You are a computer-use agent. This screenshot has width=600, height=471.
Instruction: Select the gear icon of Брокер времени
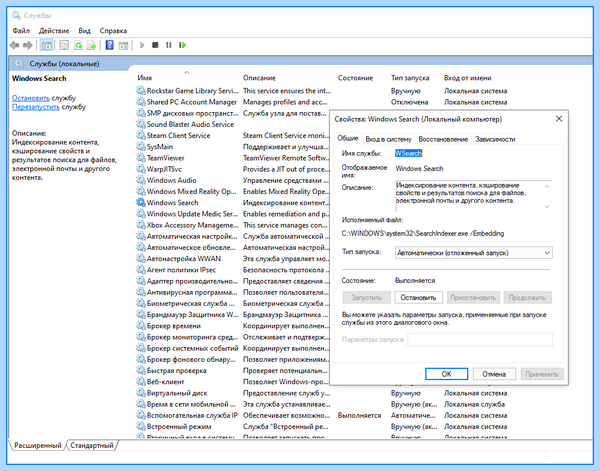(141, 326)
